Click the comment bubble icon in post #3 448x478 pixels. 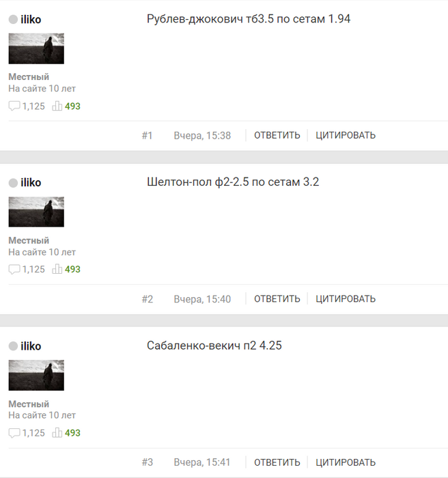click(x=14, y=433)
